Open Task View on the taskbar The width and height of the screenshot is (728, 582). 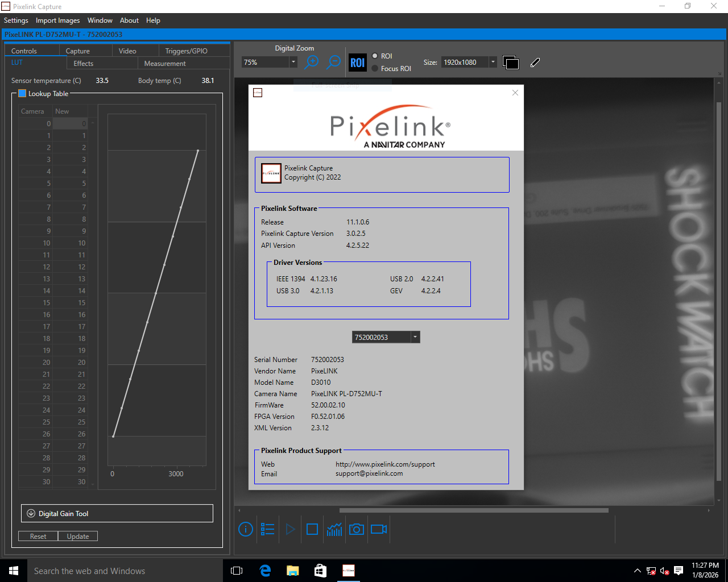click(237, 571)
